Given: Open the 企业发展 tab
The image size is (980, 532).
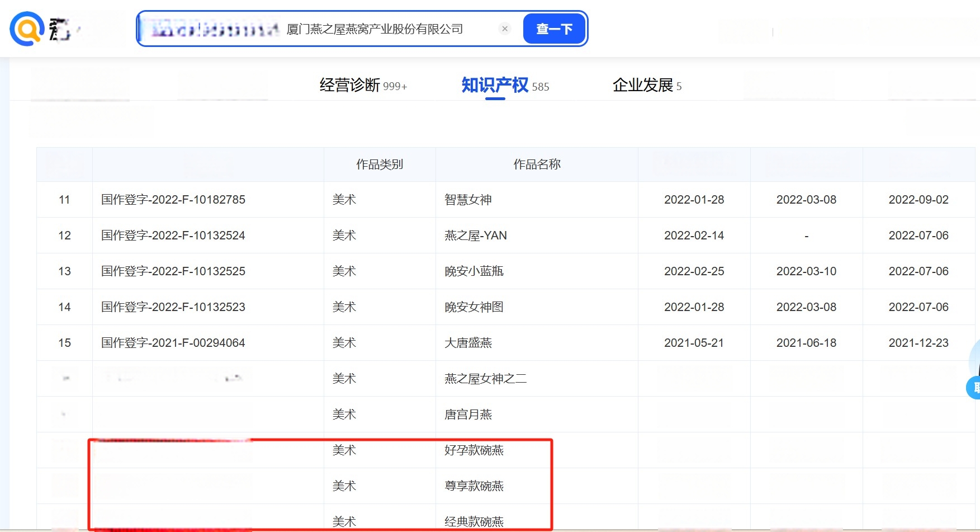Looking at the screenshot, I should (x=647, y=85).
